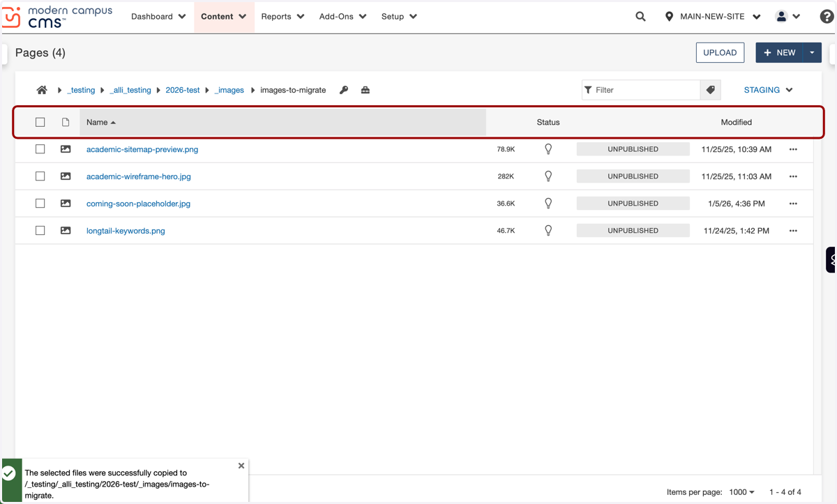This screenshot has width=837, height=504.
Task: Open the Reports menu
Action: (282, 17)
